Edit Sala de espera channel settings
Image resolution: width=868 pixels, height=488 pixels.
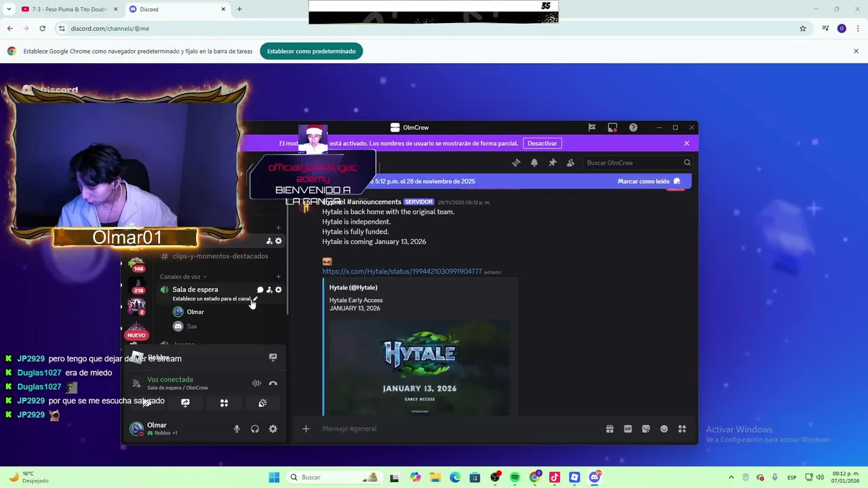pyautogui.click(x=278, y=290)
